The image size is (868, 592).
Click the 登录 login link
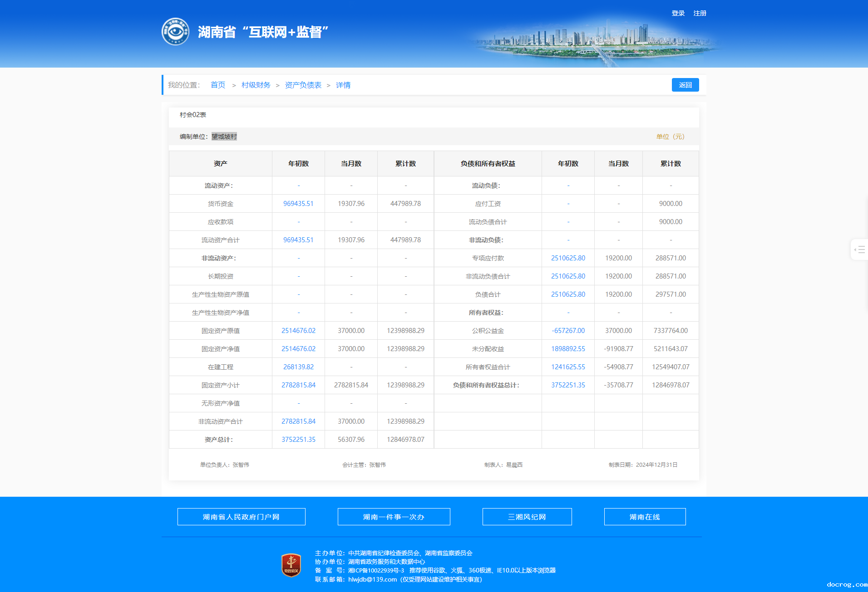678,13
